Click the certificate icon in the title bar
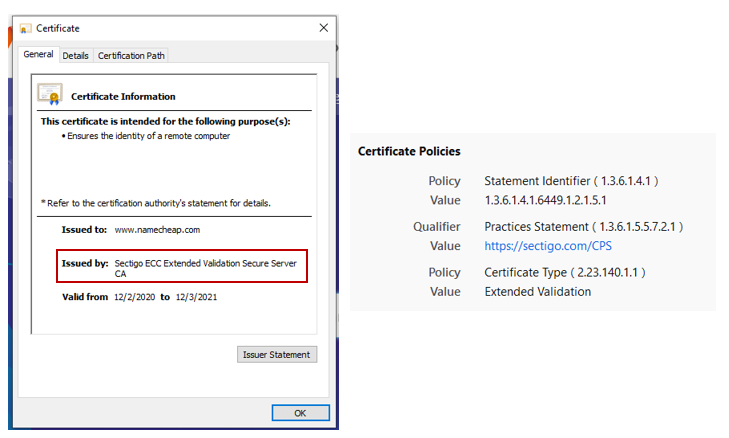Screen dimensions: 729x438 click(25, 28)
